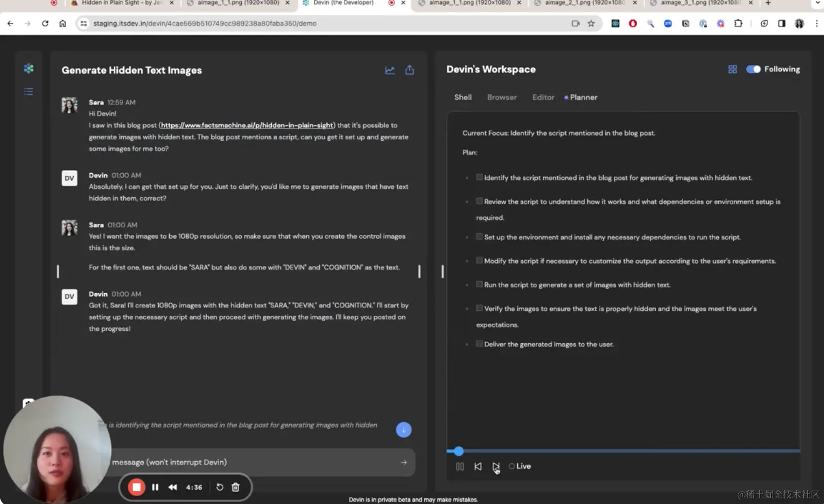Pause the workspace timeline playback
This screenshot has width=824, height=504.
click(x=460, y=466)
